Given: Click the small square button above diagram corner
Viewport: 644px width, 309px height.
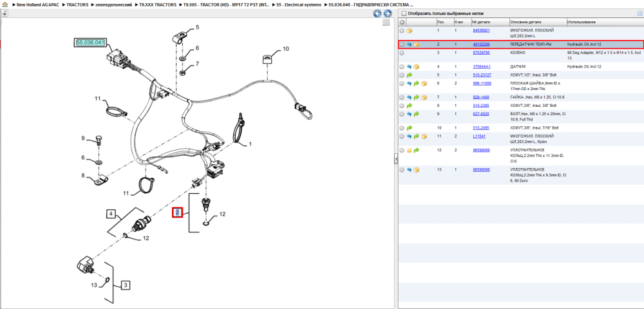Looking at the screenshot, I should (x=386, y=23).
